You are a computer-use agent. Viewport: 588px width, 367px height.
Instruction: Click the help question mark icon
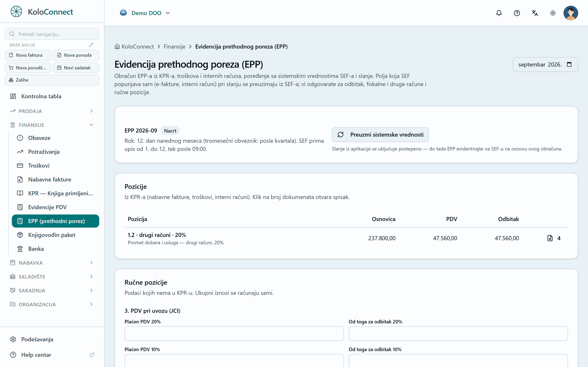(x=517, y=13)
